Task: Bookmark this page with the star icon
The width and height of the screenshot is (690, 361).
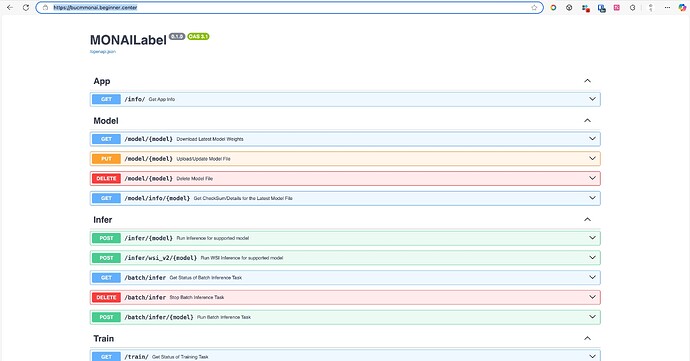Action: (x=534, y=7)
